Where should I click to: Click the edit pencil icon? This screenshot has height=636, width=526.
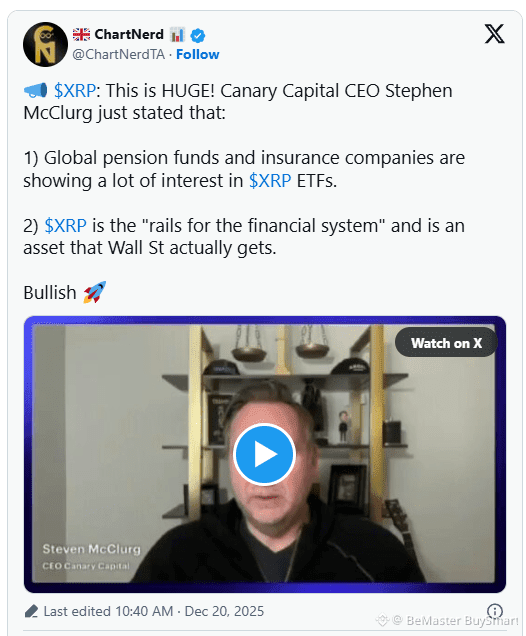(31, 611)
